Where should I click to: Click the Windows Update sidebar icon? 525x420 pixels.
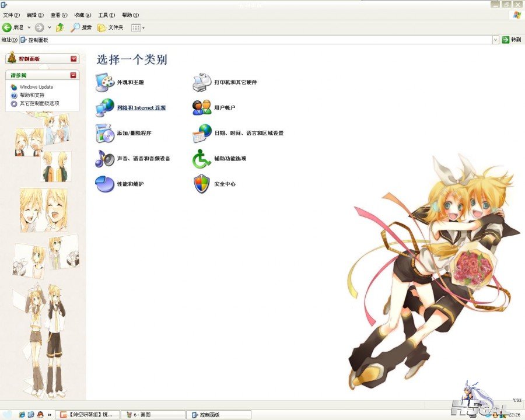click(x=14, y=87)
